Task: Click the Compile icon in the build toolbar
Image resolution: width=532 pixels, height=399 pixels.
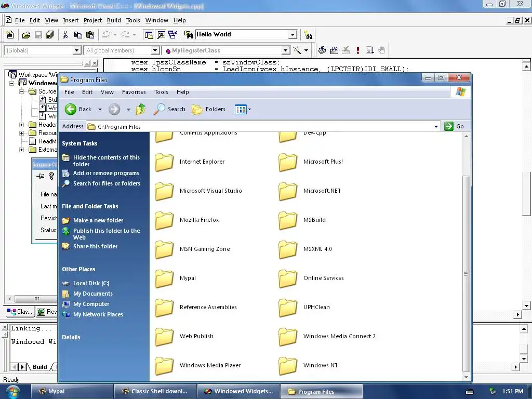Action: 322,50
